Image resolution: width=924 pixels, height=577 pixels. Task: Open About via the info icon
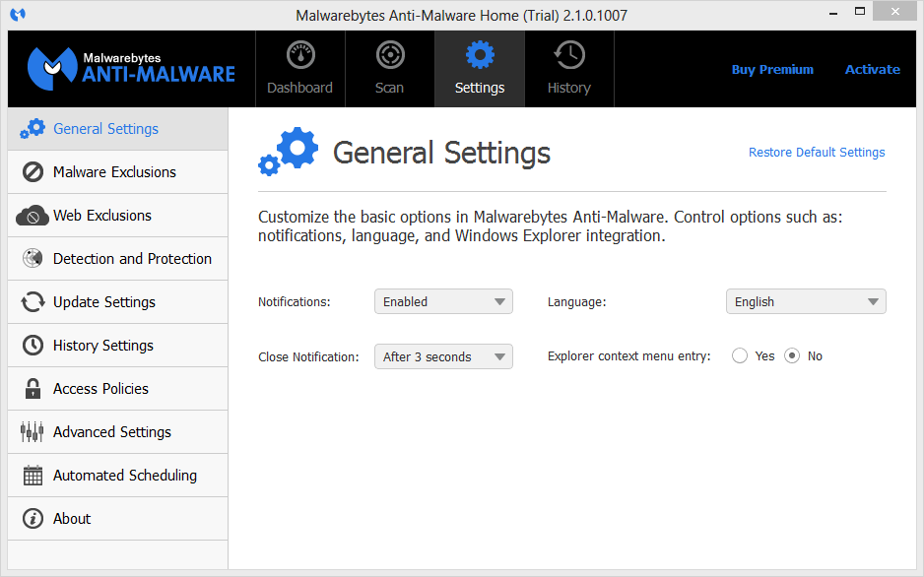coord(33,519)
